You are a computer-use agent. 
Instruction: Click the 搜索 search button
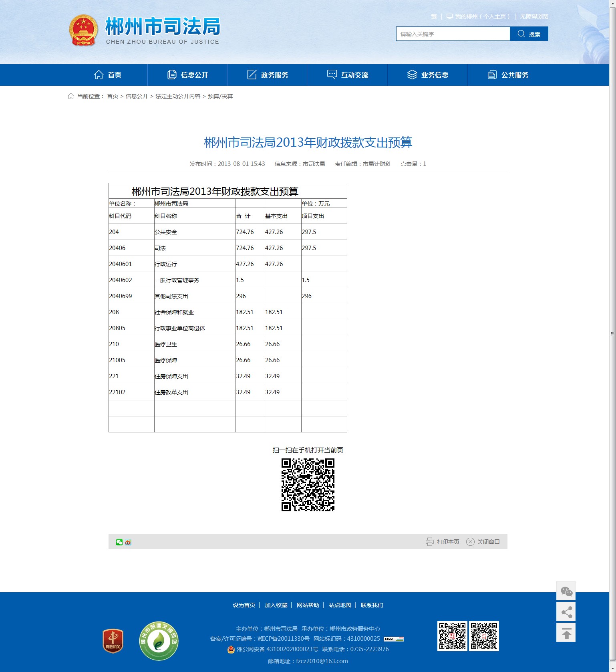coord(529,34)
